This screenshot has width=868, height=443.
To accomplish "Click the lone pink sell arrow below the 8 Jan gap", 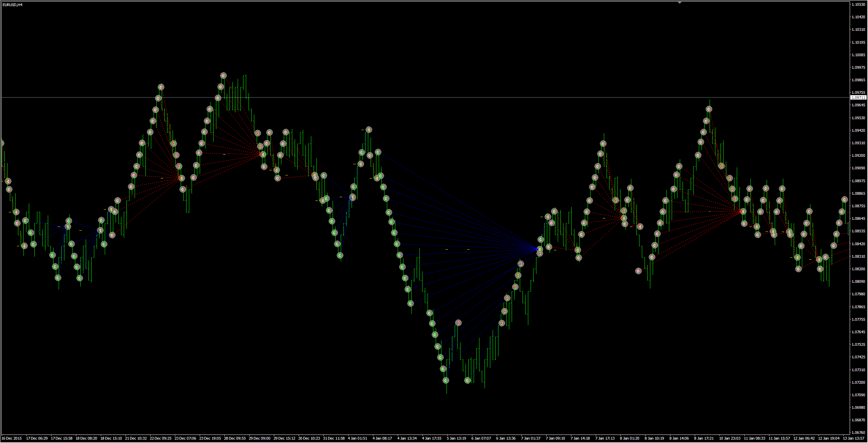I will 638,271.
